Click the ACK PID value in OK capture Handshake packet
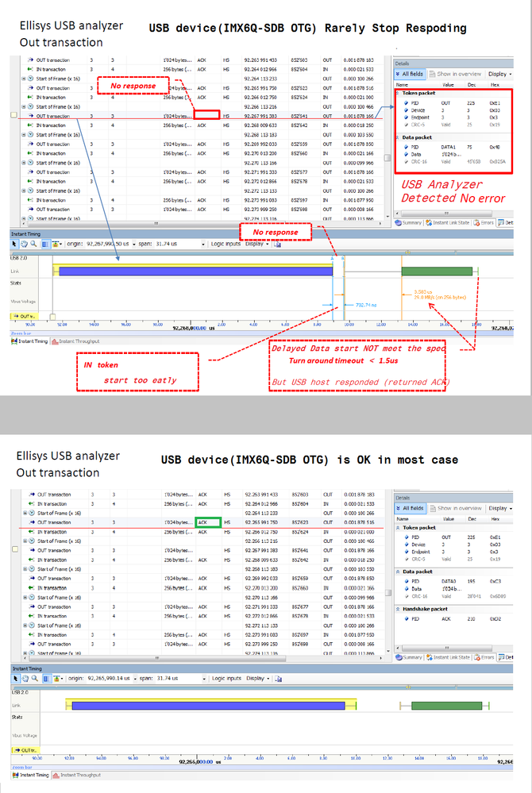The height and width of the screenshot is (793, 532). pyautogui.click(x=446, y=619)
